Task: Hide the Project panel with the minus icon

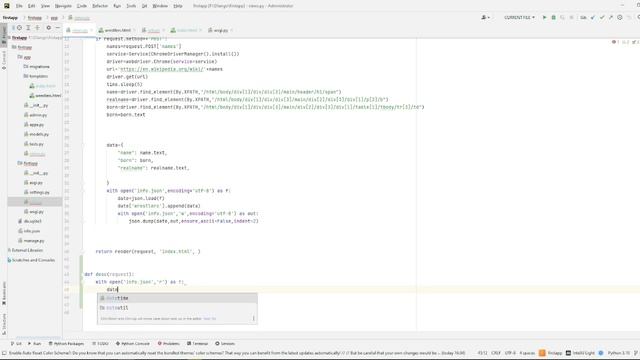Action: point(58,28)
